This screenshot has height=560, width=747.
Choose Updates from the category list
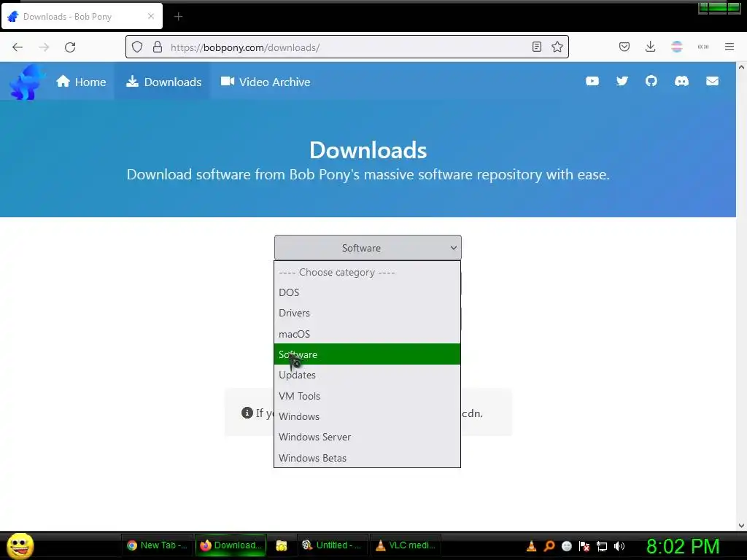[368, 376]
